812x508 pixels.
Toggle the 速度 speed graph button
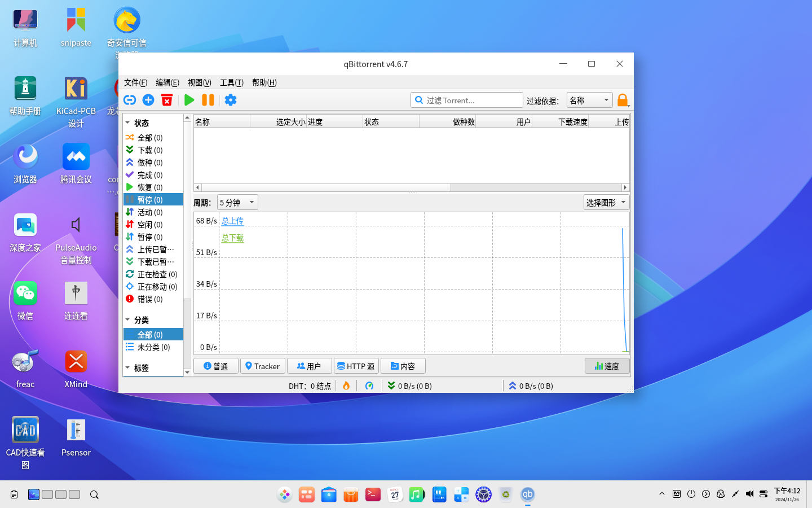(607, 366)
